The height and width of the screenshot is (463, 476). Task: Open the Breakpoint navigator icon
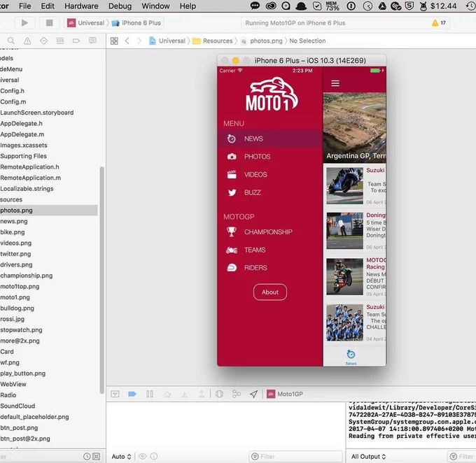click(76, 41)
